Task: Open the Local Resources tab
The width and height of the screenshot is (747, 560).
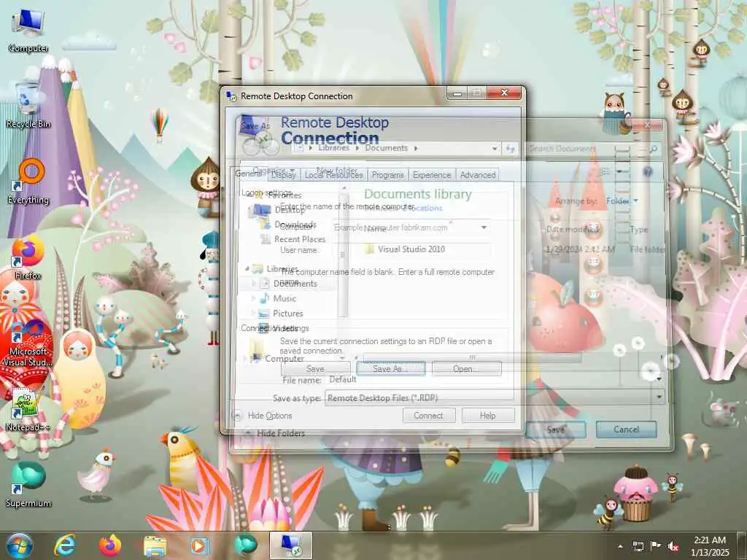Action: click(334, 175)
